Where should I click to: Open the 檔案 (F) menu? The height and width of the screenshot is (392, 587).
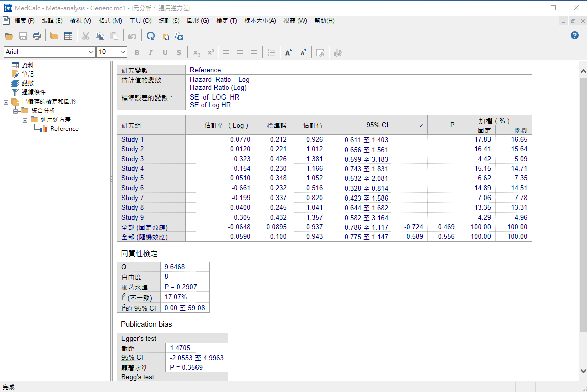pos(24,21)
